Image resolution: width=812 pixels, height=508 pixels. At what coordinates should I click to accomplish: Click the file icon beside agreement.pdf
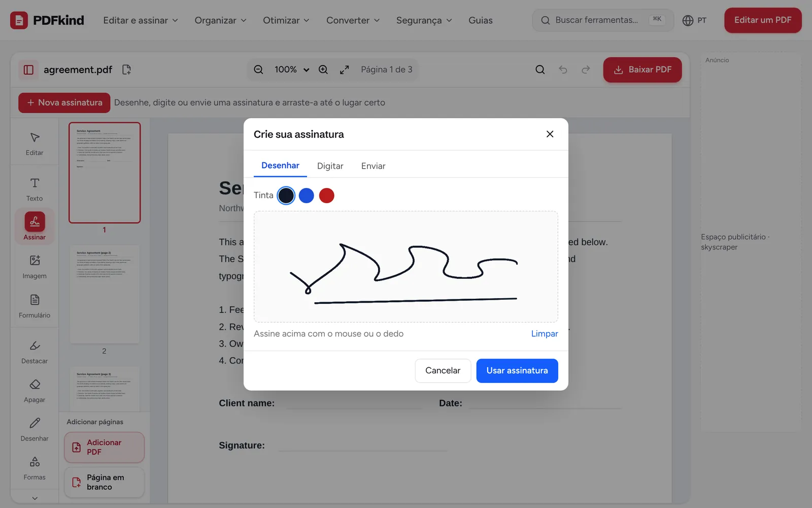click(127, 70)
